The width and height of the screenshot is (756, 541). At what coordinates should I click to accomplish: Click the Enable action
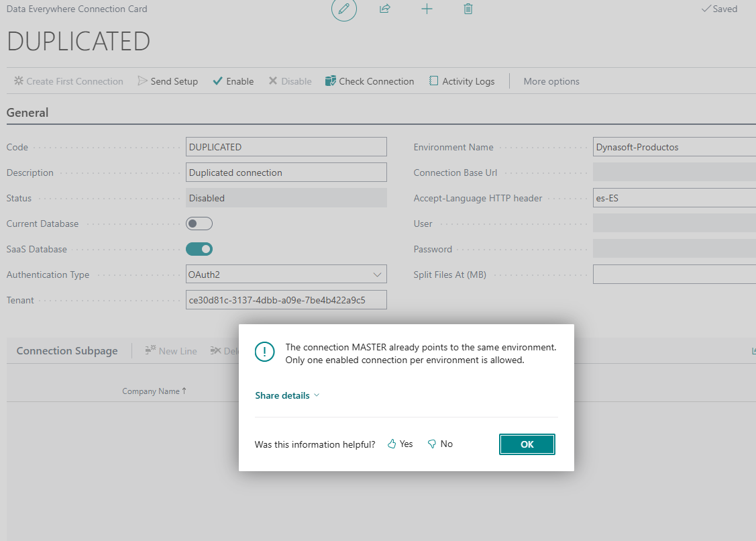(x=233, y=81)
